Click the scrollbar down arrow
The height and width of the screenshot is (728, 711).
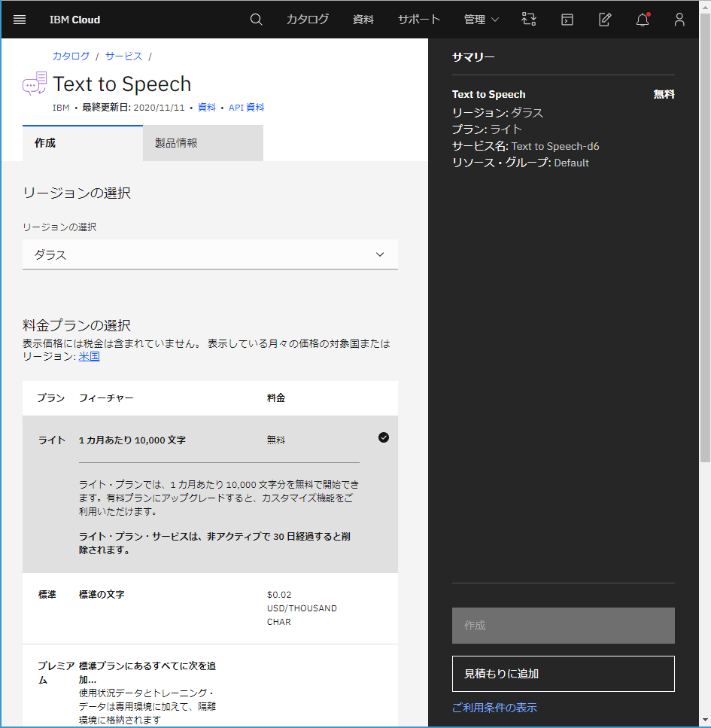tap(705, 721)
